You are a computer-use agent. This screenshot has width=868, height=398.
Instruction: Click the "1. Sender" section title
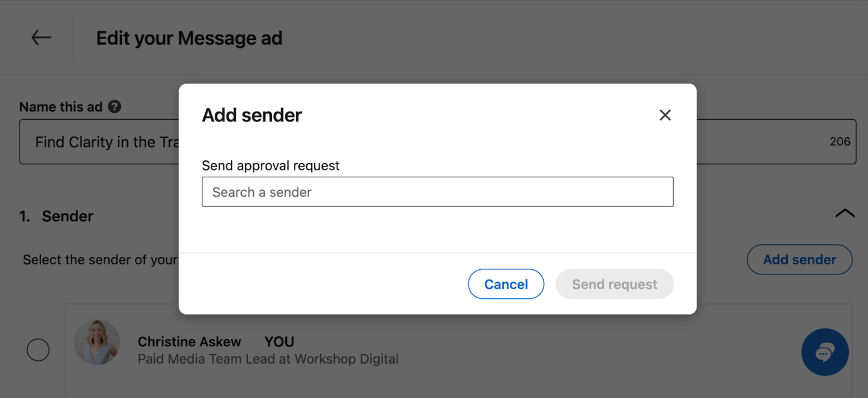(x=57, y=216)
